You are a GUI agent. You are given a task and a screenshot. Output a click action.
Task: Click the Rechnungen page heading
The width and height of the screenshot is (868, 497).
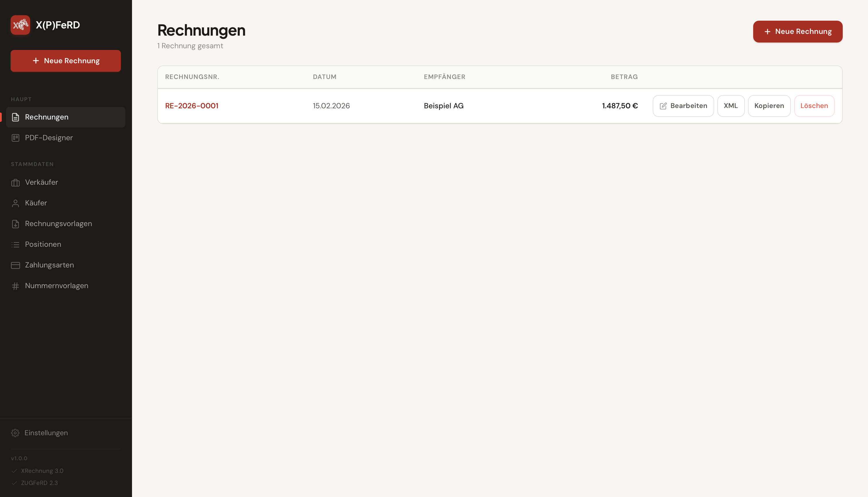point(201,30)
